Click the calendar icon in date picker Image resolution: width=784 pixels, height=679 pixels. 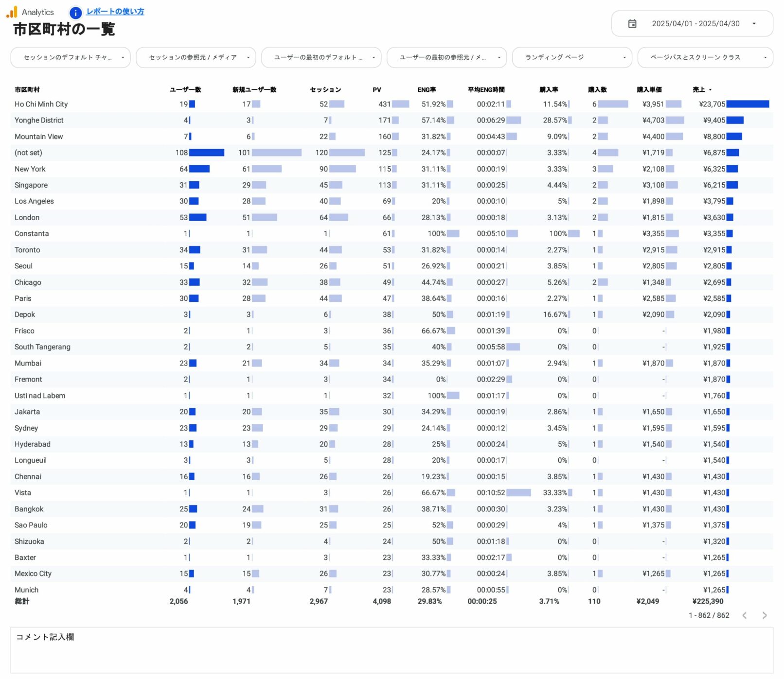pyautogui.click(x=632, y=23)
